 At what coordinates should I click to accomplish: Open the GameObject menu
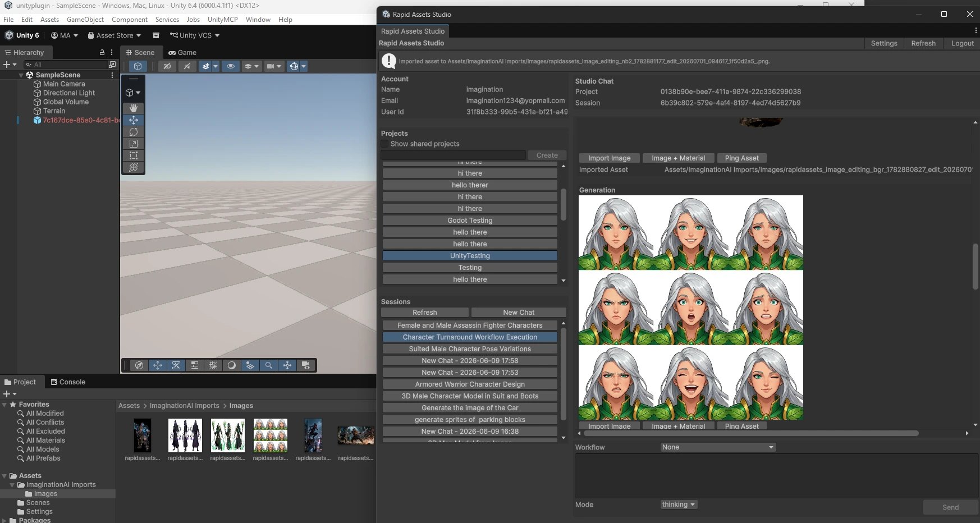click(x=85, y=19)
